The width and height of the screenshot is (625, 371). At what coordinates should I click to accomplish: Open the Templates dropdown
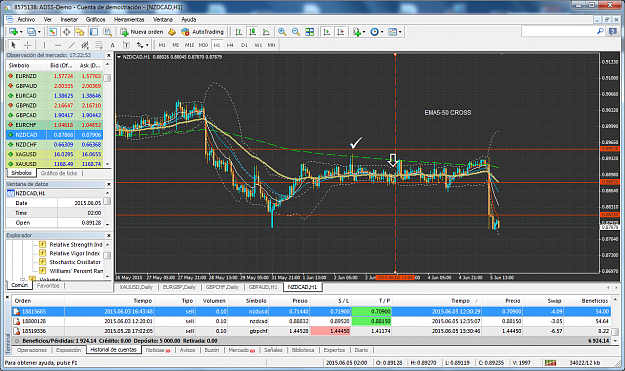(395, 32)
